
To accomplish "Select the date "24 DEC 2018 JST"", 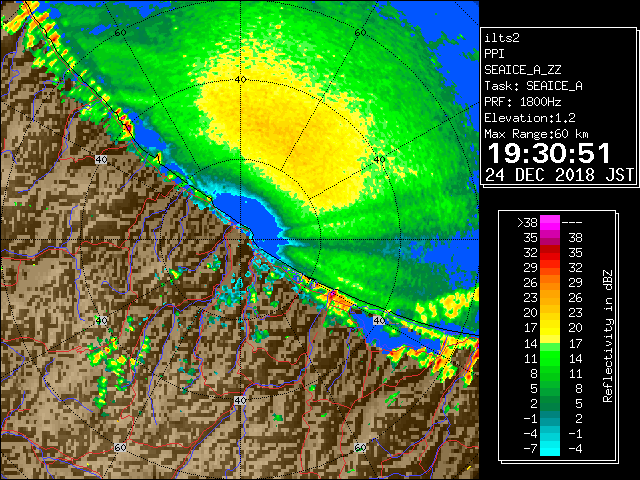I will point(560,175).
